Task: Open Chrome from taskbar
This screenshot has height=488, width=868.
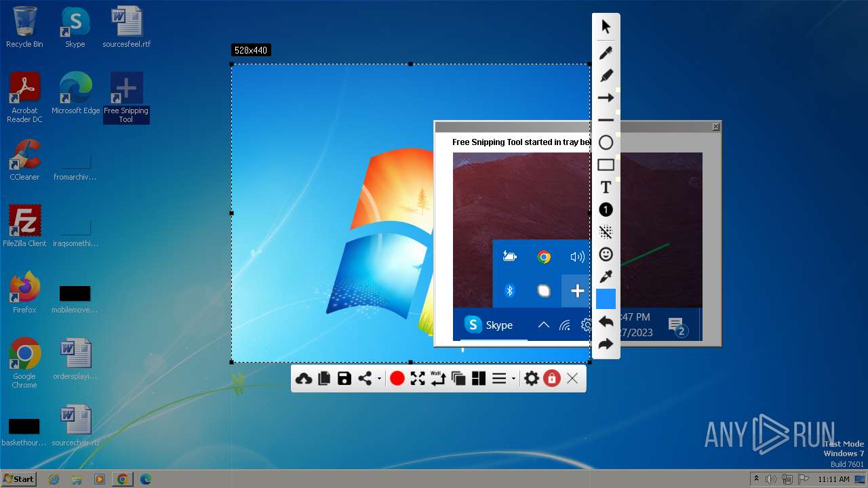Action: coord(122,479)
